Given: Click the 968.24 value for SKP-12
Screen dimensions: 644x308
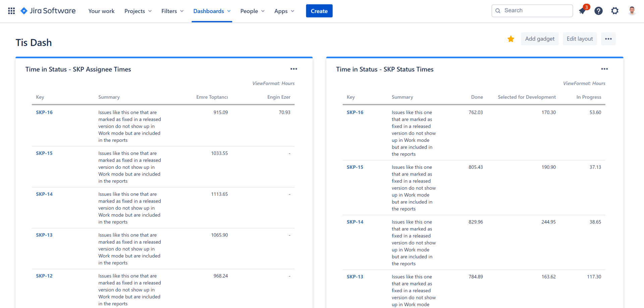Looking at the screenshot, I should pyautogui.click(x=221, y=276).
